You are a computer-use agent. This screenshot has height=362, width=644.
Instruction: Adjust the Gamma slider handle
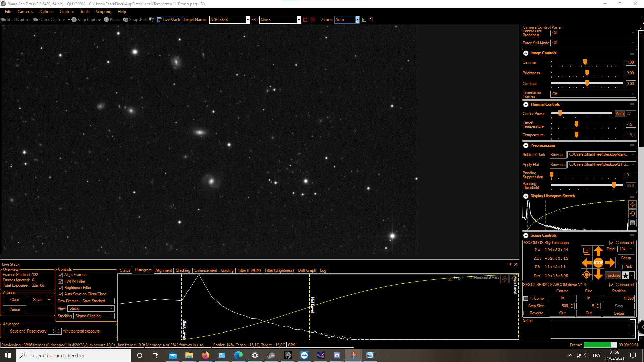pyautogui.click(x=585, y=62)
